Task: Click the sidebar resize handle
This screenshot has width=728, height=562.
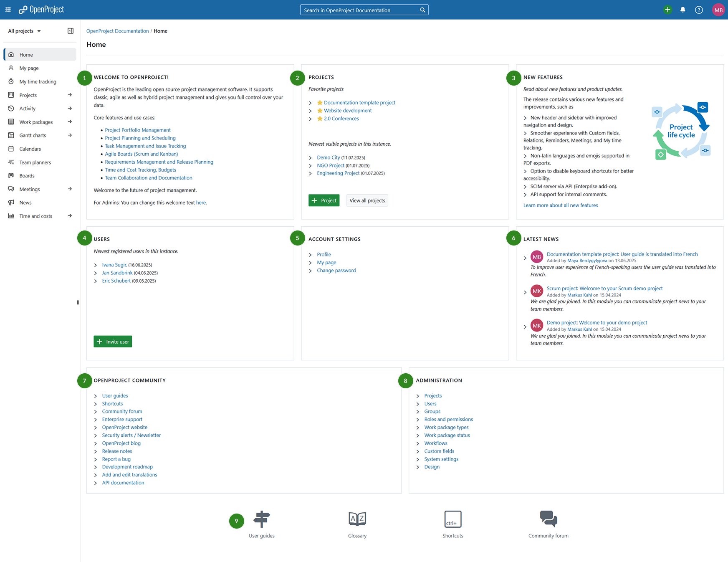Action: point(78,302)
